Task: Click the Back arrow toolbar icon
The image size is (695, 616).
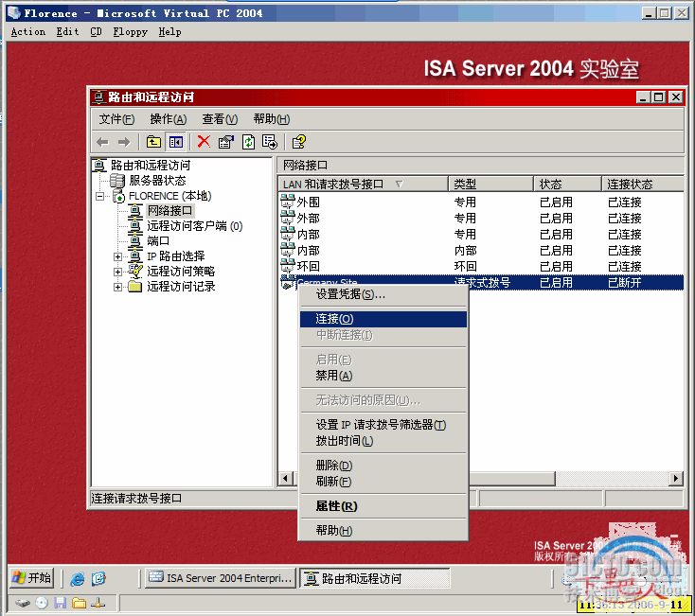Action: [x=102, y=142]
